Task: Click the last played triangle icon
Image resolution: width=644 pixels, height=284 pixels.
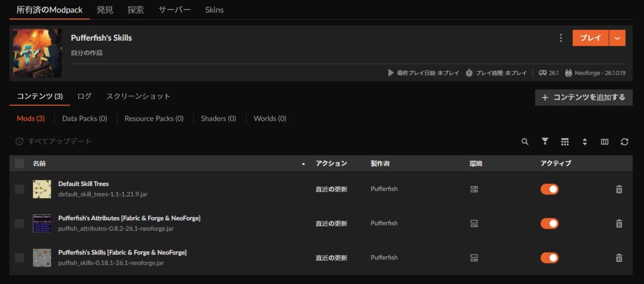Action: [x=390, y=73]
